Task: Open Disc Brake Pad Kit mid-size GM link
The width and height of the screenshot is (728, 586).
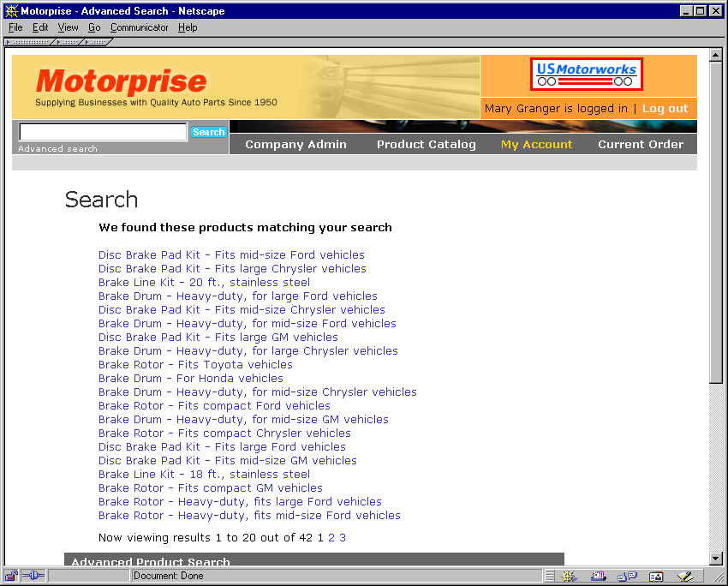Action: coord(228,460)
